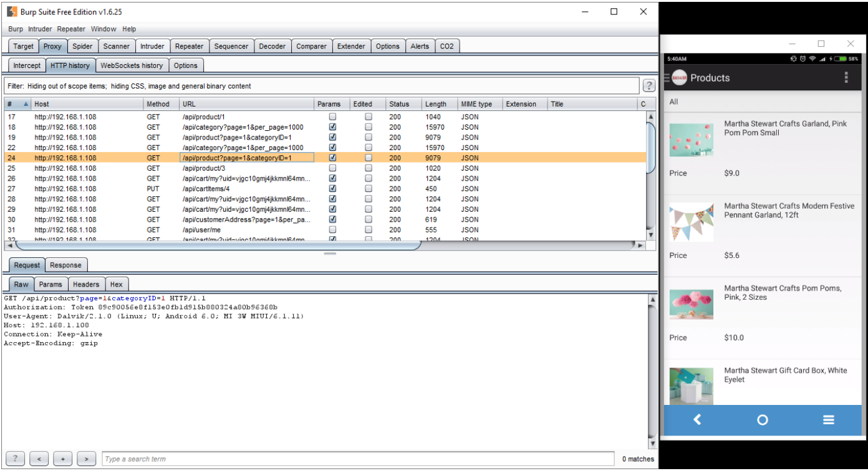Image resolution: width=868 pixels, height=471 pixels.
Task: Toggle Params checkbox for request 27
Action: click(332, 189)
